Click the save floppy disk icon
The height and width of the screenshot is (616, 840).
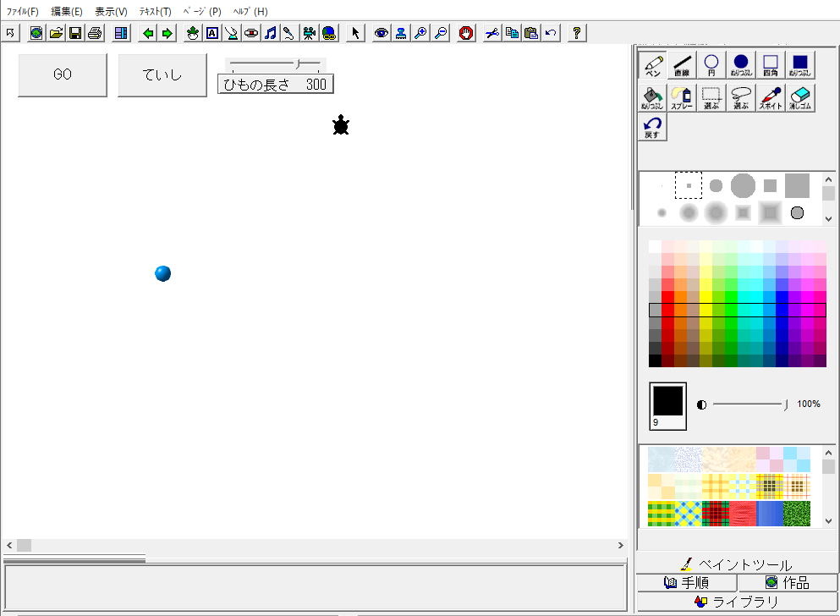(x=75, y=33)
